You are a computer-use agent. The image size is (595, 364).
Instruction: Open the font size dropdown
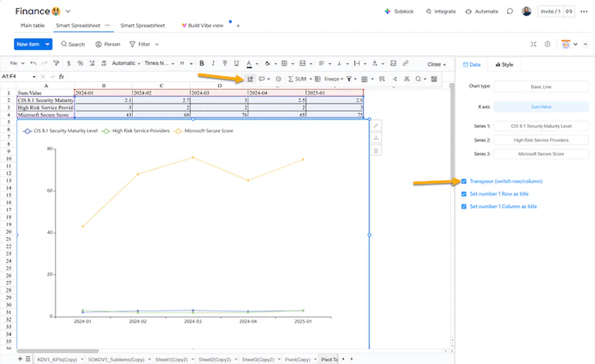pos(185,64)
